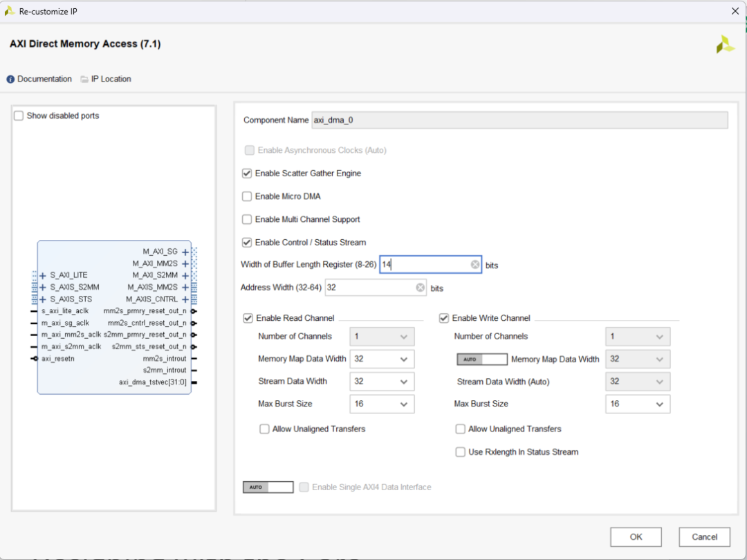The width and height of the screenshot is (747, 560).
Task: Open the read Stream Data Width dropdown
Action: click(382, 382)
